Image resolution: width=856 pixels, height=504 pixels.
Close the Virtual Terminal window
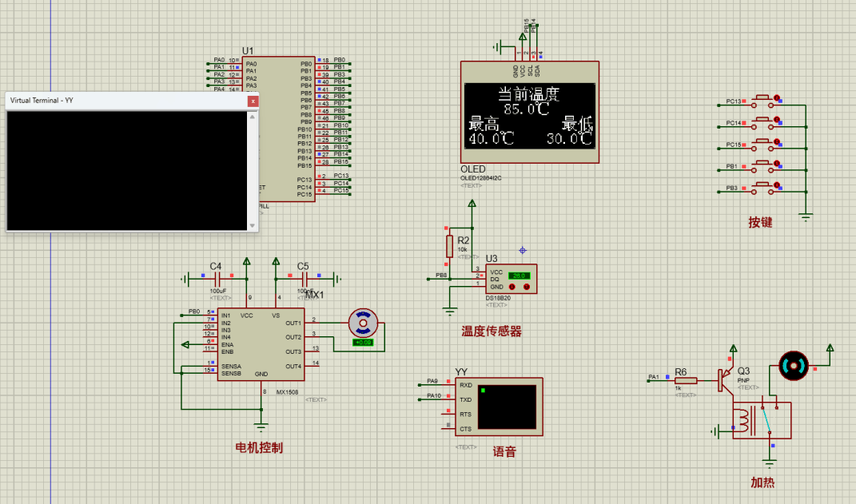(253, 101)
